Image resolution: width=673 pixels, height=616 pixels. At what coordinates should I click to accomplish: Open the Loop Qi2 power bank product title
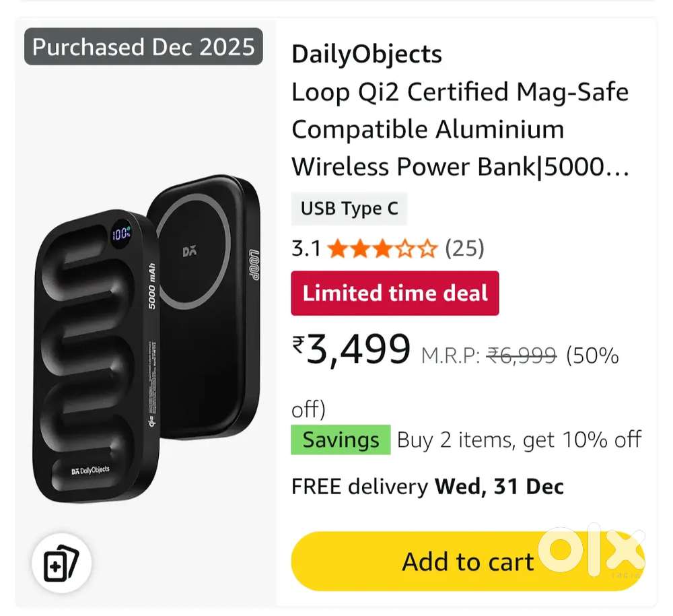click(460, 129)
